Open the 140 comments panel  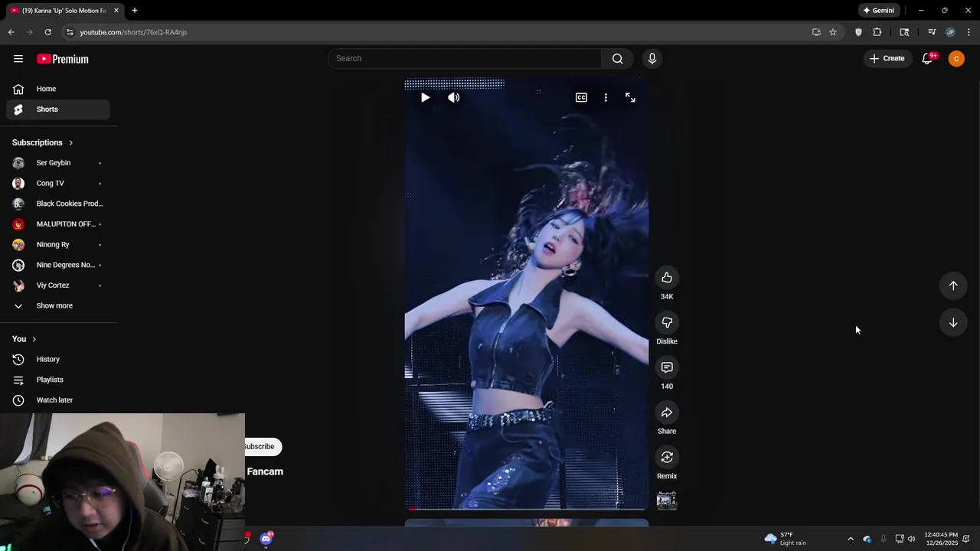667,368
